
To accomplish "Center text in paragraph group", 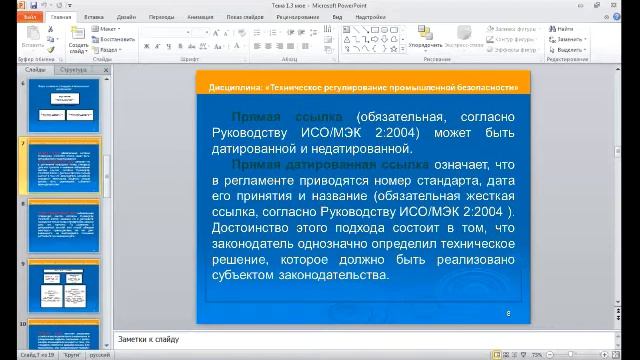I will click(x=268, y=46).
